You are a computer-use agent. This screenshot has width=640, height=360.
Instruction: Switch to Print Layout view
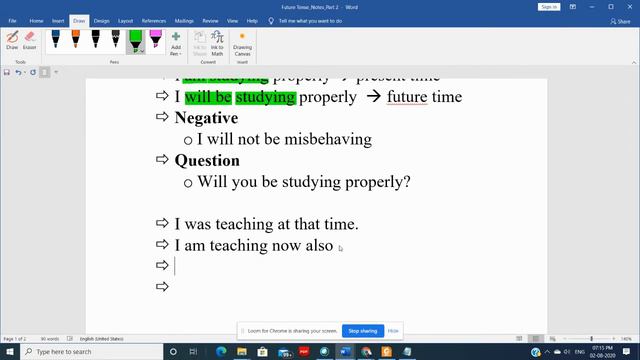pos(536,339)
